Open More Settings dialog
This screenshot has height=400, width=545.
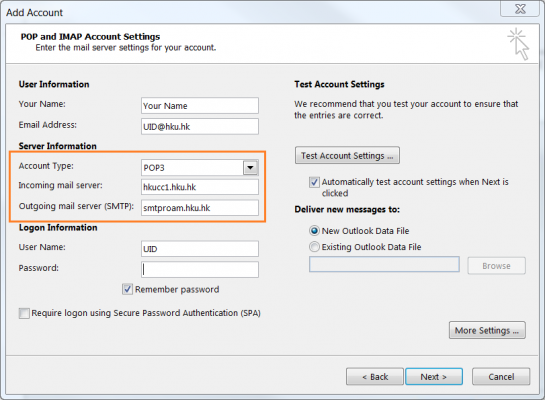coord(487,330)
